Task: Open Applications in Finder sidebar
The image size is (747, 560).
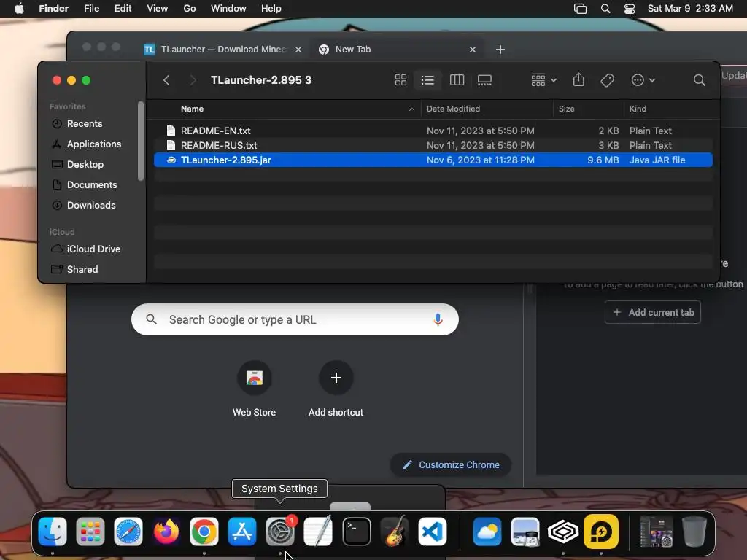Action: point(94,144)
